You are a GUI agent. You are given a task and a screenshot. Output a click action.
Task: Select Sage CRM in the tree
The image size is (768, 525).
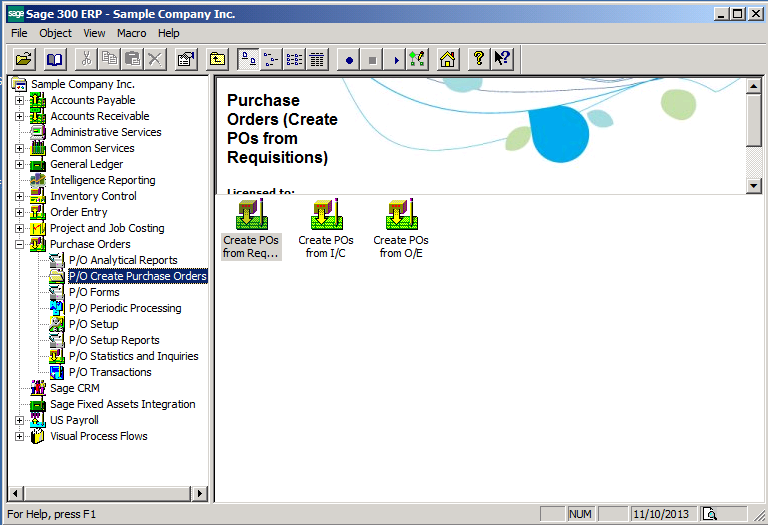point(74,388)
